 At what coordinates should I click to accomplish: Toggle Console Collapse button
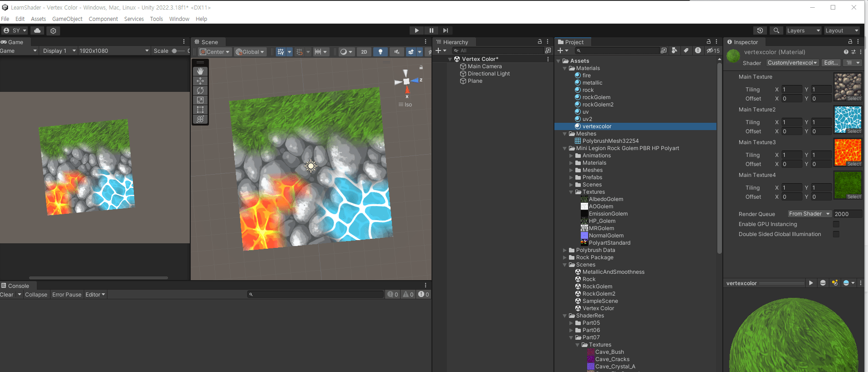coord(36,294)
